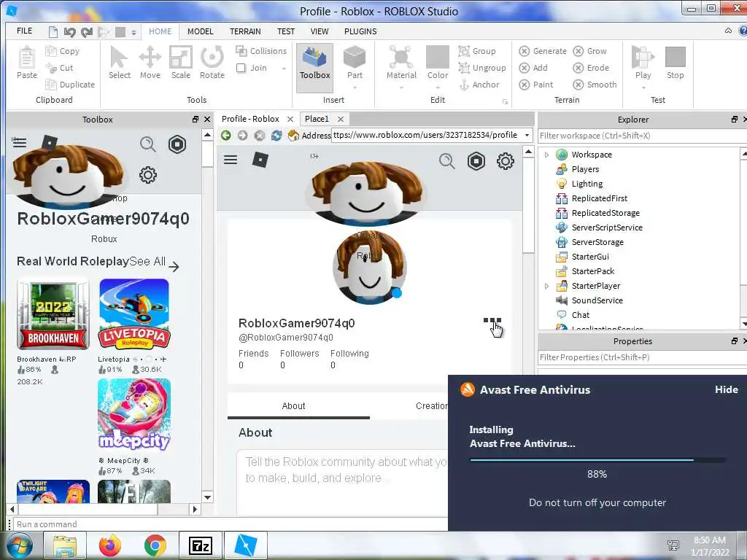
Task: Click terrain Add tool
Action: tap(533, 68)
